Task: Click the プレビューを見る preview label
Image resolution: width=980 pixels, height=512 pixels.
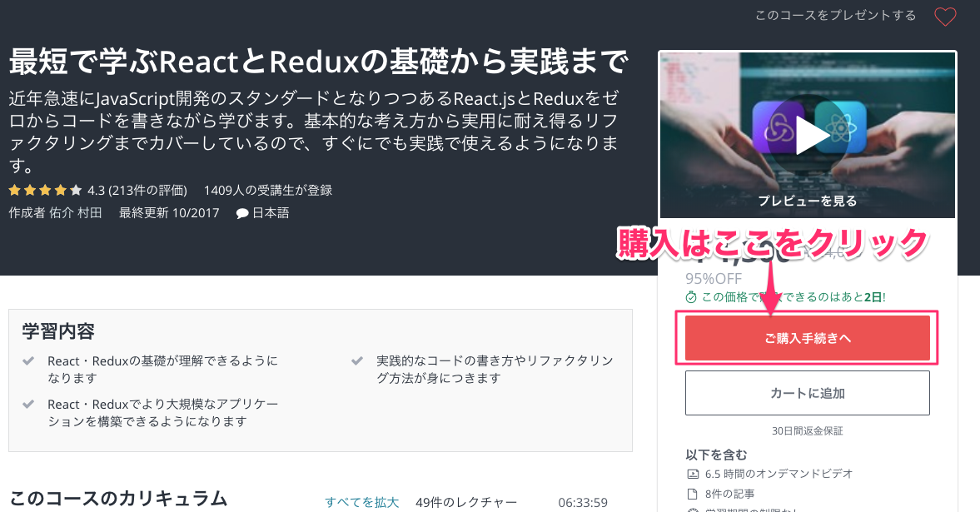Action: coord(807,201)
